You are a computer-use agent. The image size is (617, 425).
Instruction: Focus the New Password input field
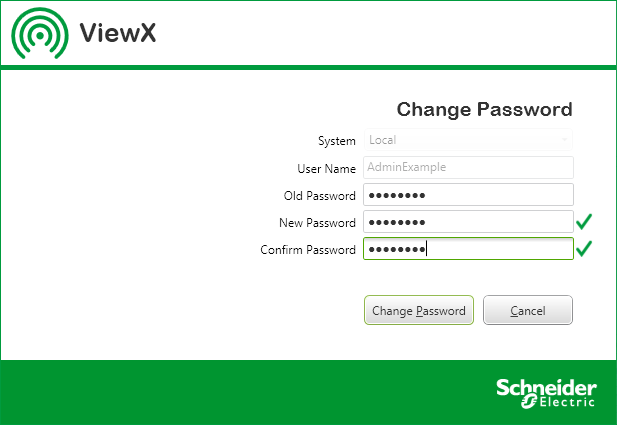pos(468,221)
